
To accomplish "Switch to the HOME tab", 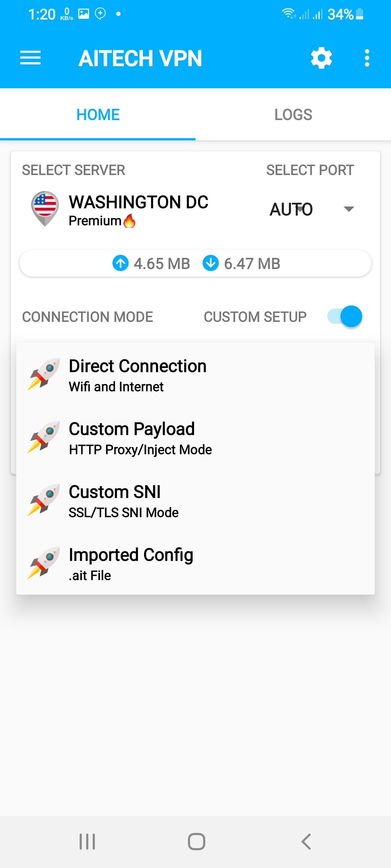I will (98, 115).
